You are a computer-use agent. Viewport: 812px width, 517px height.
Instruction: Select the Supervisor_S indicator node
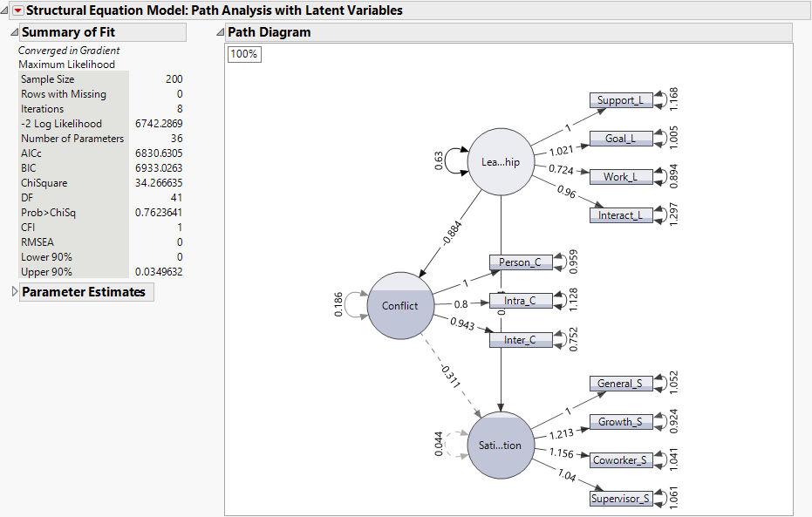click(622, 498)
